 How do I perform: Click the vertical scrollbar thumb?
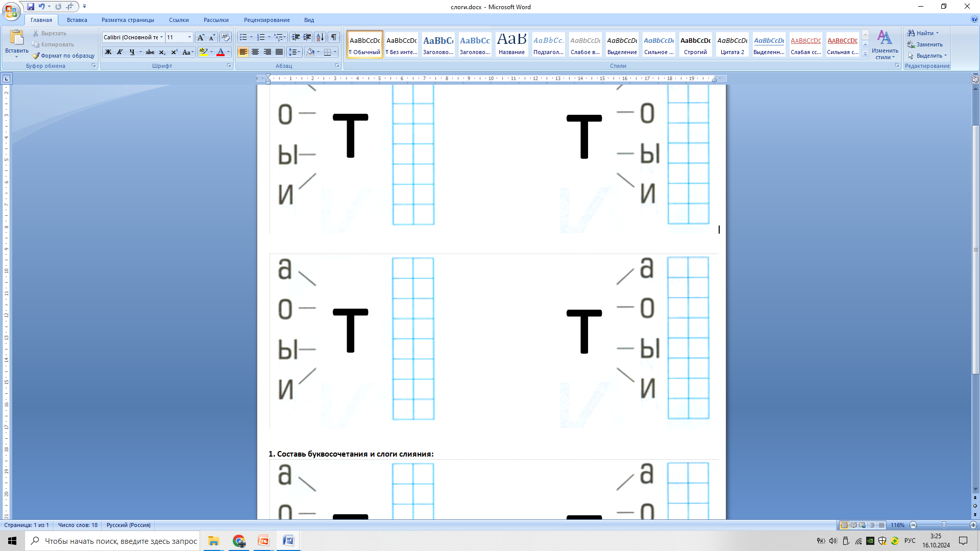click(x=975, y=249)
